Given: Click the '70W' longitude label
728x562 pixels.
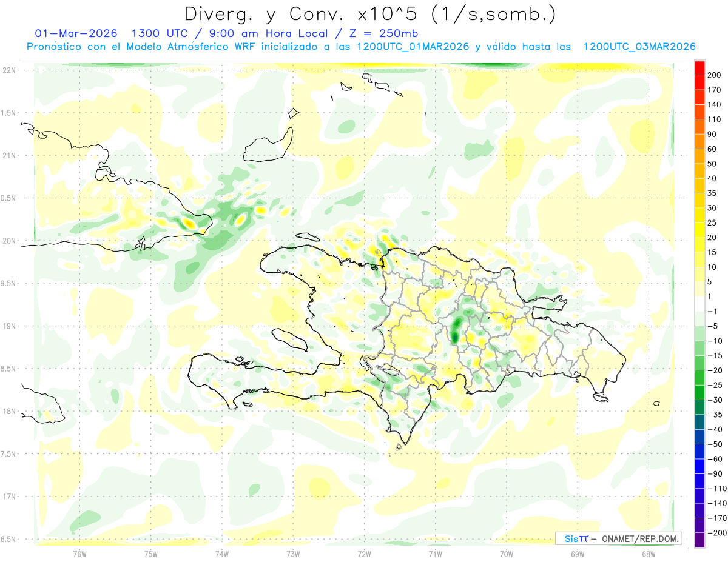Looking at the screenshot, I should (x=507, y=554).
